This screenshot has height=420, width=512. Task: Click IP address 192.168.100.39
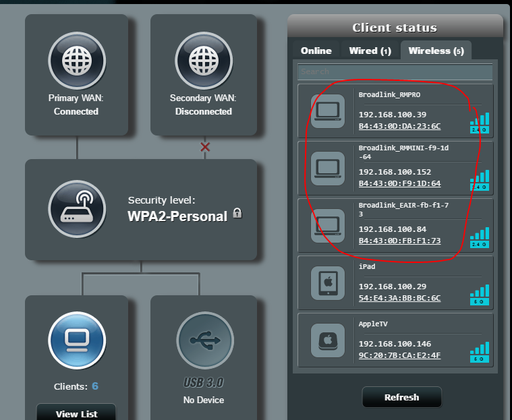click(x=393, y=115)
